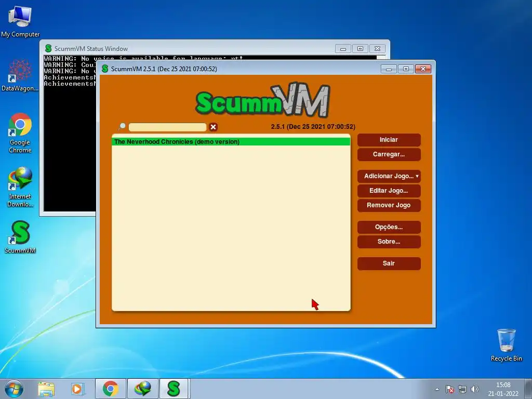The image size is (532, 399).
Task: Select Internet Download Manager desktop shortcut
Action: click(20, 187)
